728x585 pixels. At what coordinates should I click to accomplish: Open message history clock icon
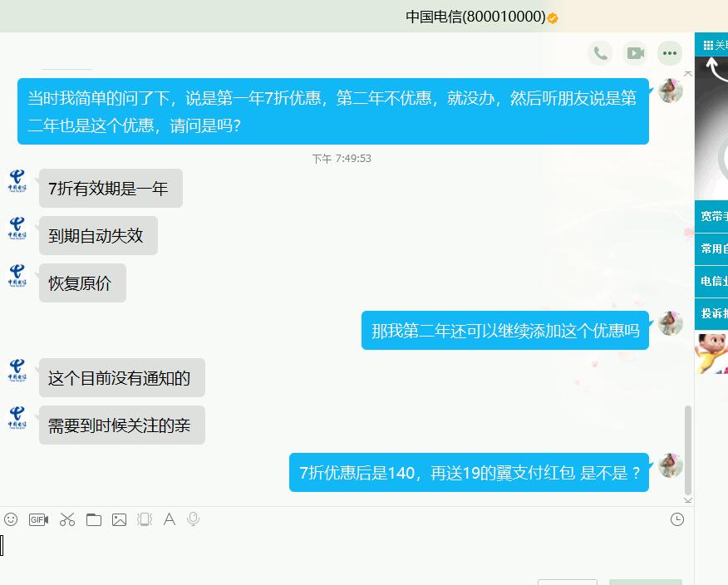point(677,519)
